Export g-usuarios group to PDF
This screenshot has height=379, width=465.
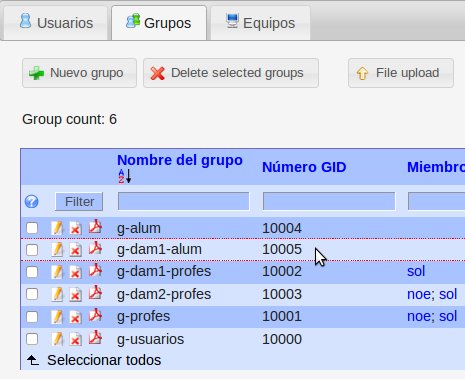click(95, 338)
